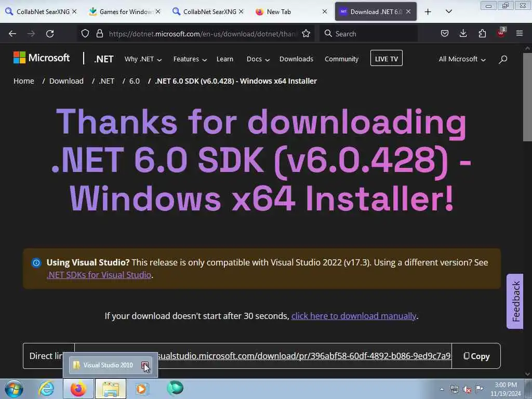
Task: Close the Visual Studio 2010 taskbar preview
Action: coord(145,365)
